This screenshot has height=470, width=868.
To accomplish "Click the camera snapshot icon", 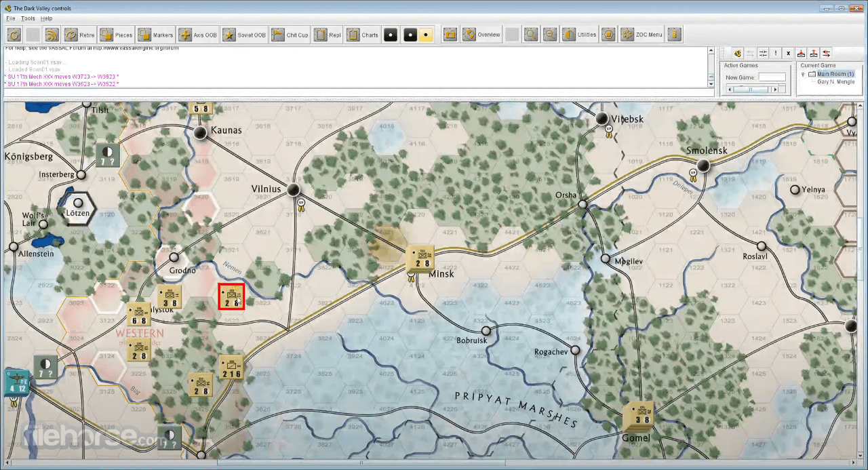I will (450, 35).
